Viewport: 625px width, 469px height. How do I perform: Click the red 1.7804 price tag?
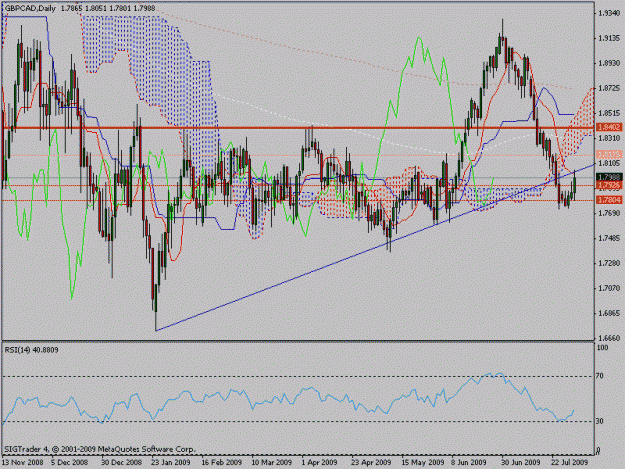coord(609,200)
